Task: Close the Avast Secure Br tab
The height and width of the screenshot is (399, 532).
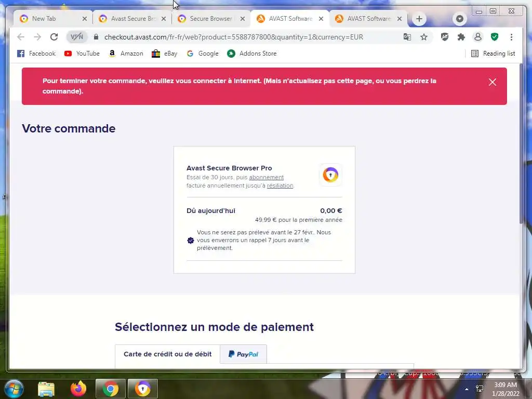Action: (x=164, y=19)
